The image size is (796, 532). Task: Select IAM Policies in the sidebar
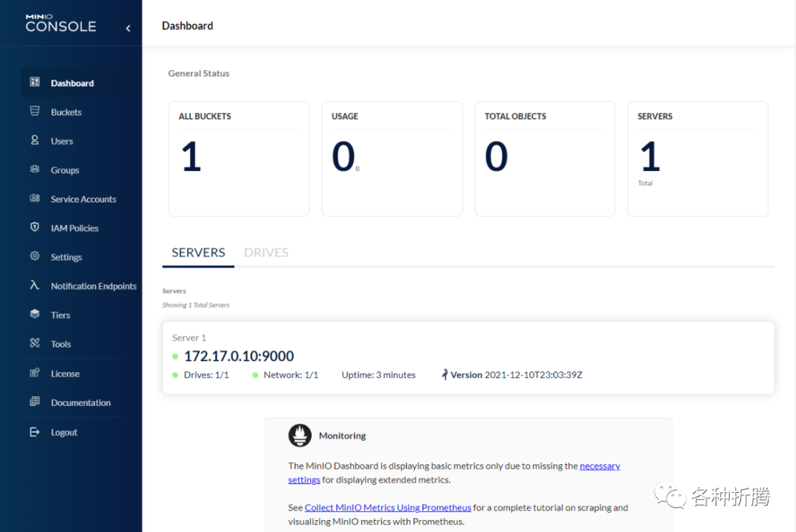tap(74, 228)
